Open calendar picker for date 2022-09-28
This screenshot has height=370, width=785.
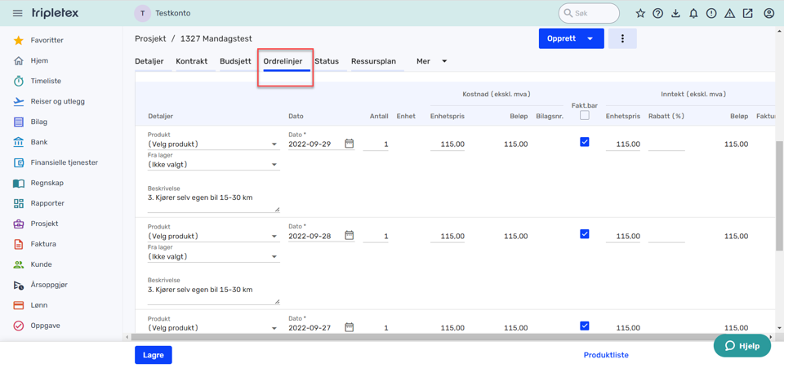(349, 235)
